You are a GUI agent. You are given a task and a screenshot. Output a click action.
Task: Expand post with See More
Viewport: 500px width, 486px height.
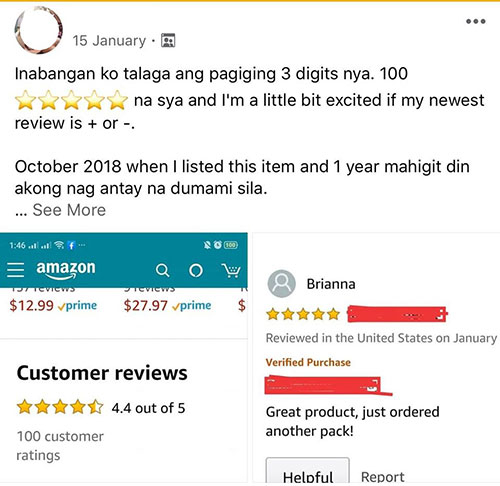tap(69, 210)
